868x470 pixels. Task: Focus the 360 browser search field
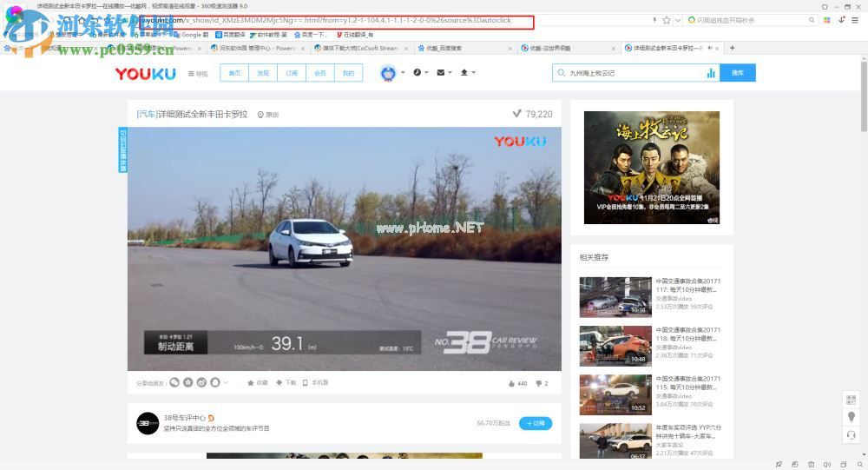pyautogui.click(x=750, y=20)
